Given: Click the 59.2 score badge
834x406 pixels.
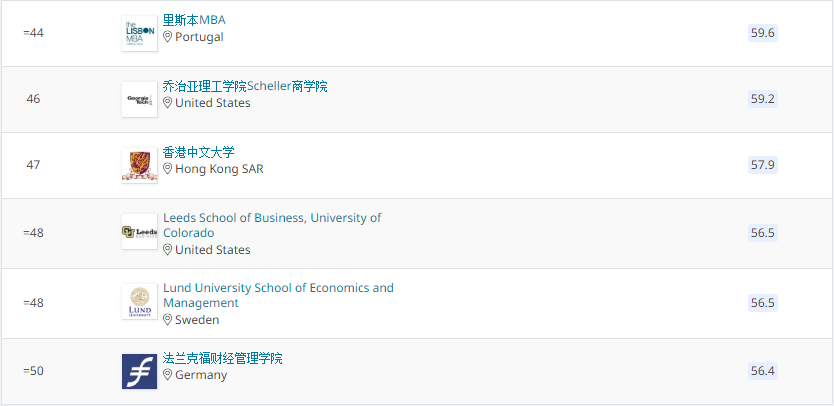Looking at the screenshot, I should pyautogui.click(x=763, y=99).
